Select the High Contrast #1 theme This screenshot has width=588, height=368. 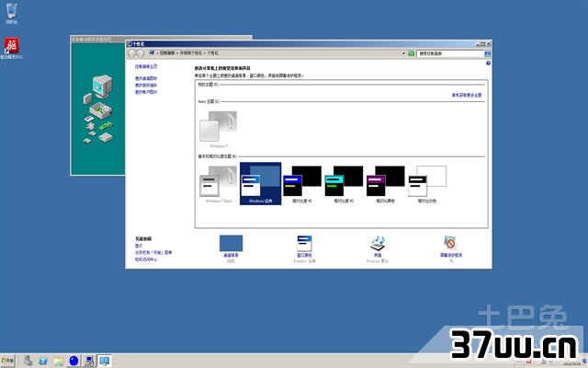coord(302,184)
